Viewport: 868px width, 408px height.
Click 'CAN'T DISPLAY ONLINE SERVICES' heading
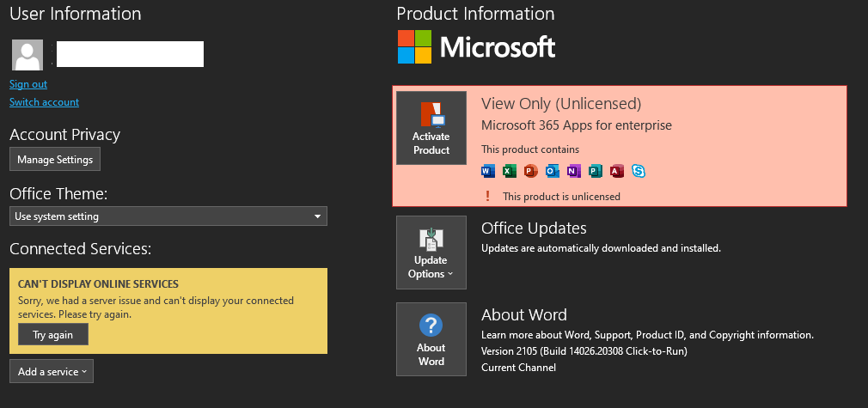click(98, 284)
